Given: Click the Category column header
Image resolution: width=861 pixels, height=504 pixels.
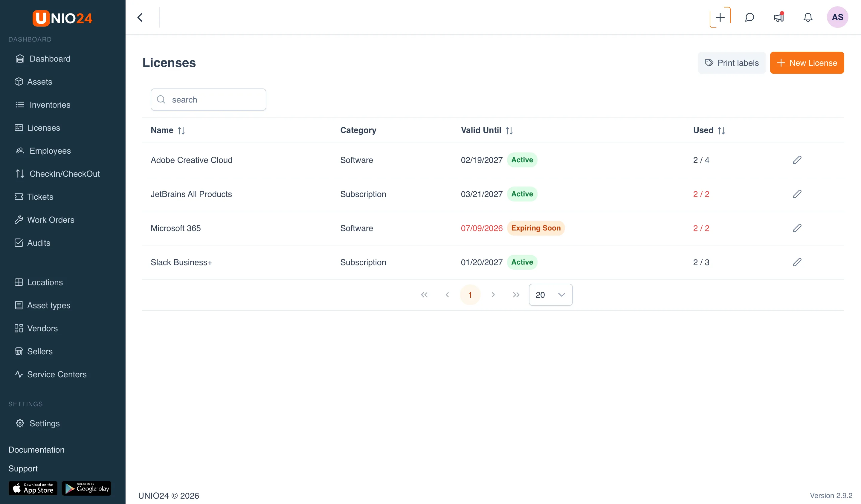Looking at the screenshot, I should 358,130.
